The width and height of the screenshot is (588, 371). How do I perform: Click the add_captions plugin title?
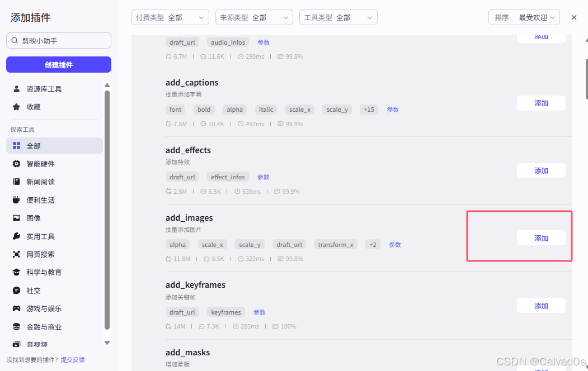(192, 82)
